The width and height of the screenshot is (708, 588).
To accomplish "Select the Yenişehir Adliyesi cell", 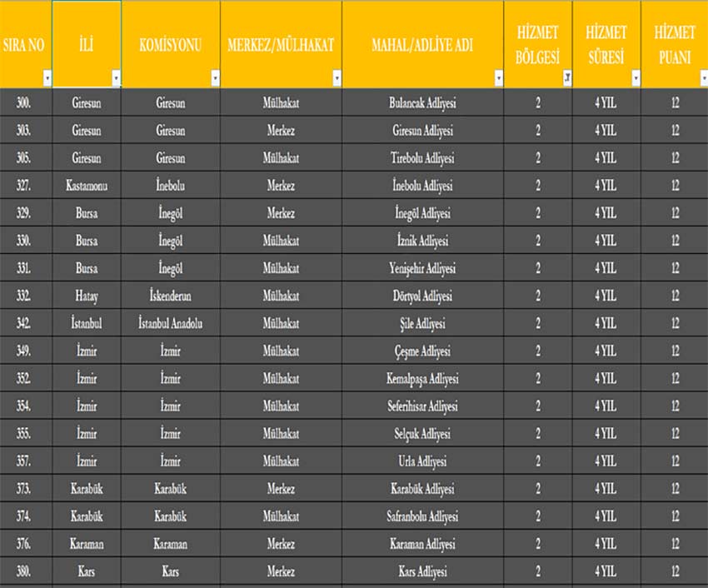I will click(422, 268).
